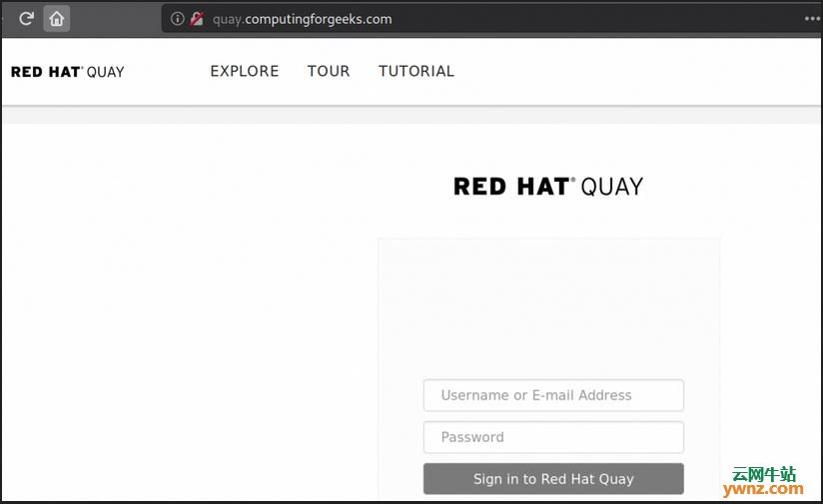Click Sign in to Red Hat Quay
This screenshot has width=823, height=504.
click(x=553, y=479)
